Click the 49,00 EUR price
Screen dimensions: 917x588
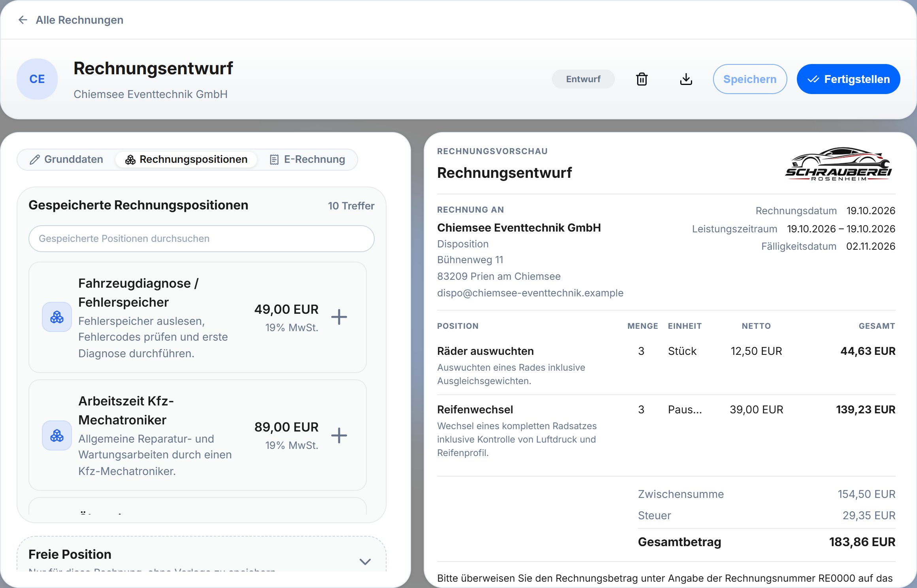coord(286,309)
